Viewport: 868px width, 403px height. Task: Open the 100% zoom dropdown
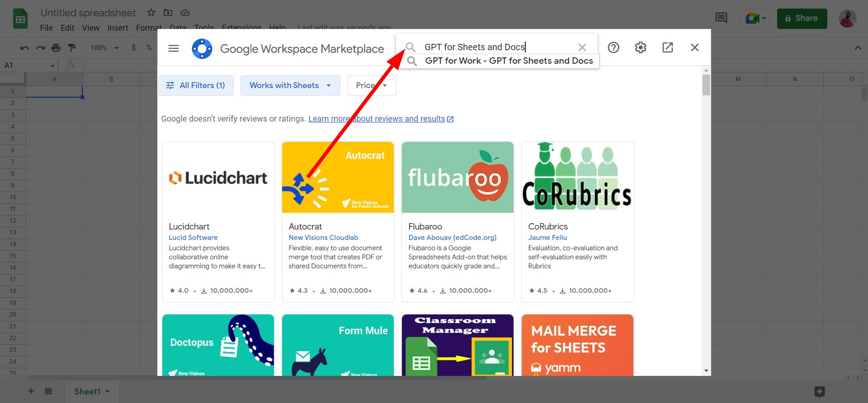[104, 47]
